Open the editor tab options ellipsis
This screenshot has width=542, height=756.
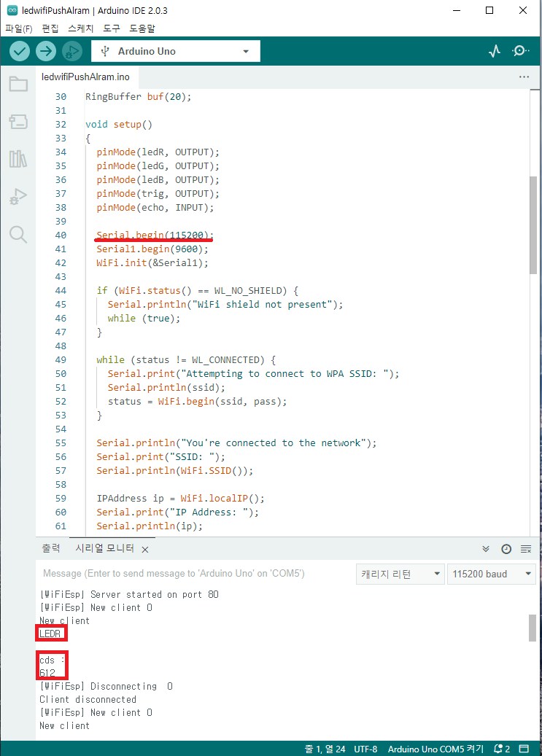pyautogui.click(x=524, y=77)
